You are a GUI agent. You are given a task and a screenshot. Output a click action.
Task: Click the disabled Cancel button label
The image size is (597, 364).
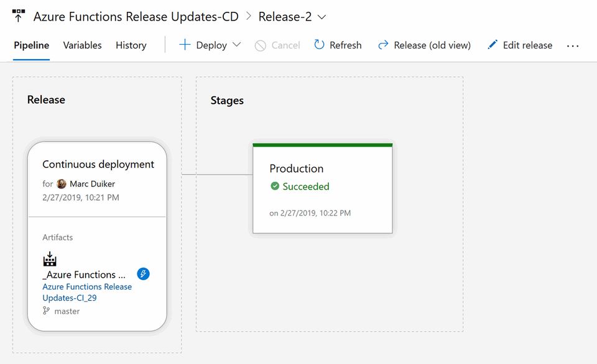point(285,45)
